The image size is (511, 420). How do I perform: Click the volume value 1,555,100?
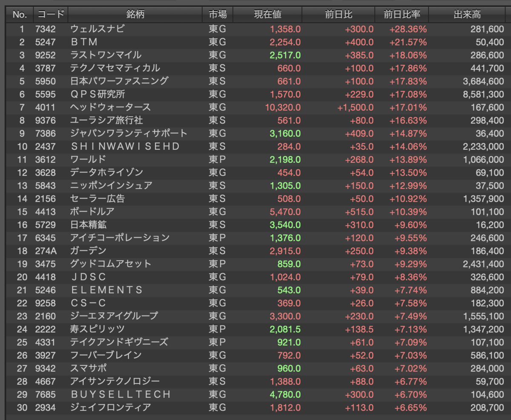[483, 316]
